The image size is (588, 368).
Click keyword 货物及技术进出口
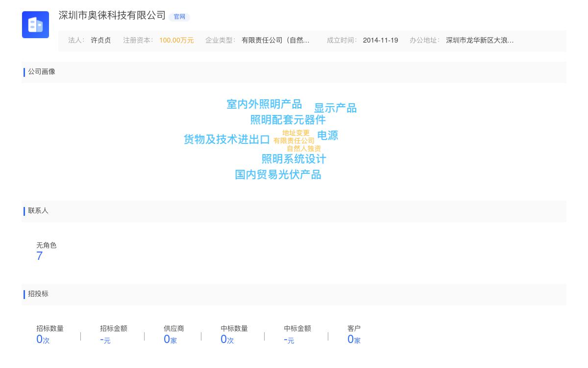(226, 139)
